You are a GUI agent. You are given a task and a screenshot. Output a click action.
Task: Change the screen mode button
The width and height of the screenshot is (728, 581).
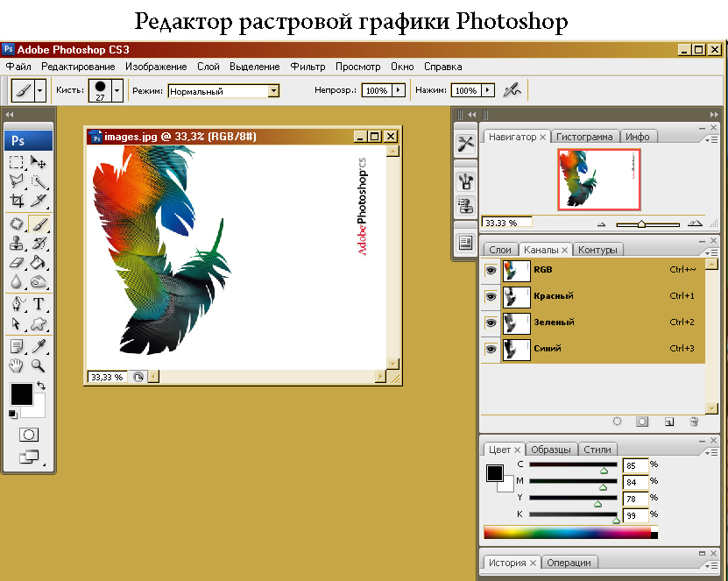tap(29, 457)
